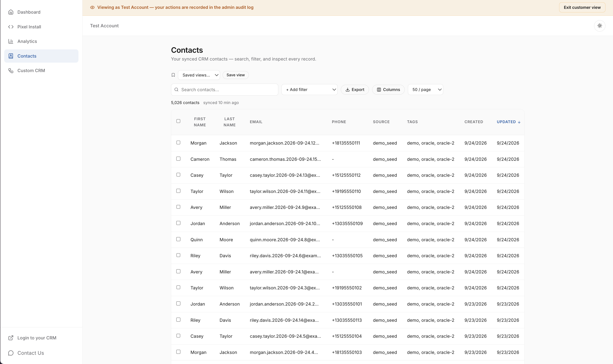Open the Analytics section
The width and height of the screenshot is (613, 364).
pos(41,41)
